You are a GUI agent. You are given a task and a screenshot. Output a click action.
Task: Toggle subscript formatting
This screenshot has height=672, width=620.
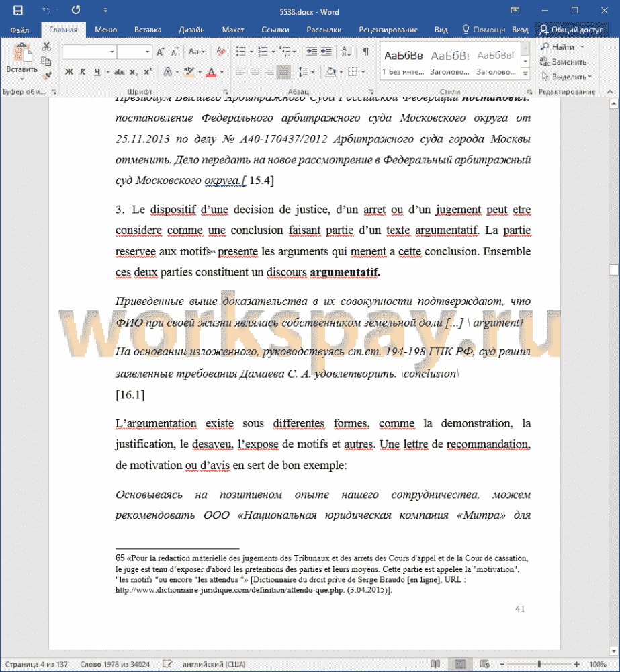pos(134,72)
